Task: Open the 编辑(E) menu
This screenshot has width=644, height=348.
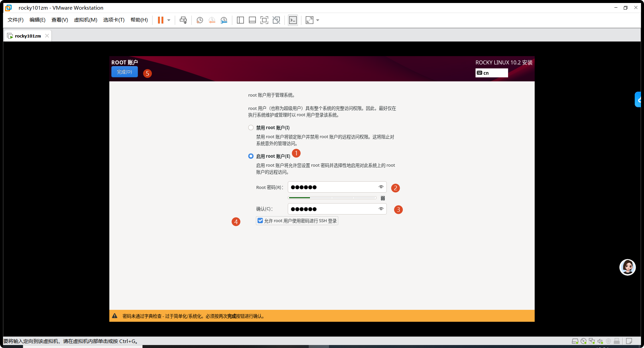Action: [38, 20]
